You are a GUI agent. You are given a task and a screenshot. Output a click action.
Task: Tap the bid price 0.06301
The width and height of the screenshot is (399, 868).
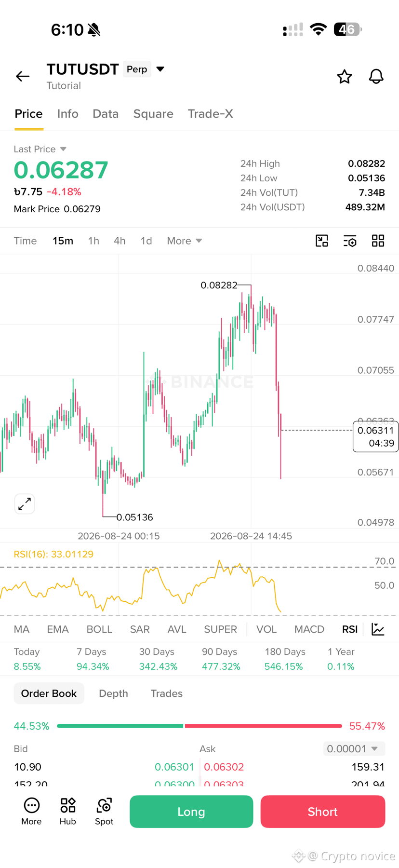tap(174, 767)
